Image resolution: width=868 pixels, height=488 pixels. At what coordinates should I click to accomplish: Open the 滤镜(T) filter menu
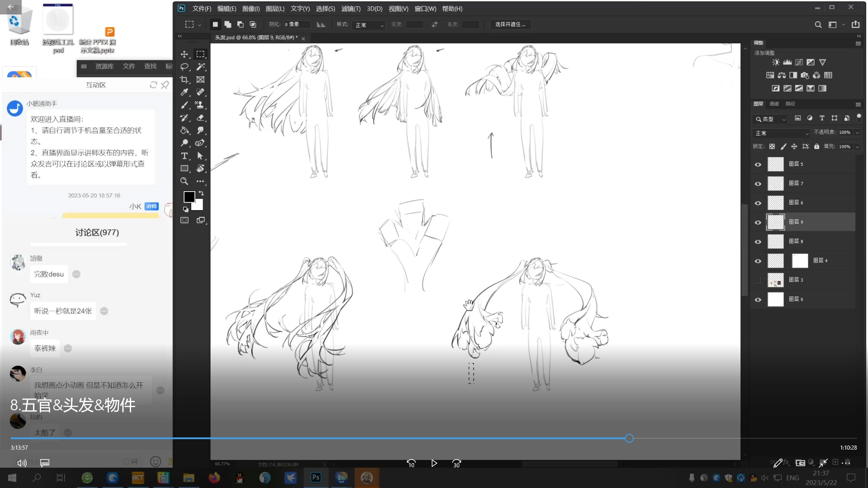pyautogui.click(x=350, y=9)
